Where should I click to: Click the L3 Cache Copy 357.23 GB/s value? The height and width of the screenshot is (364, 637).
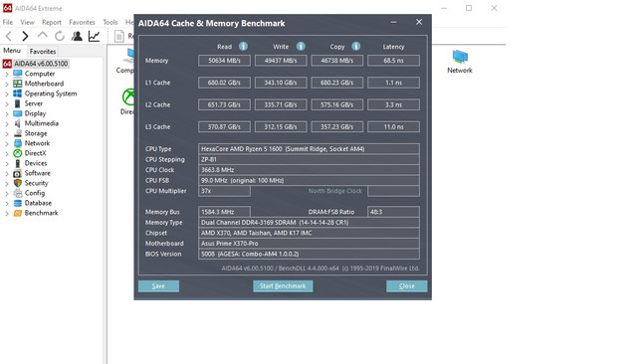pyautogui.click(x=336, y=127)
